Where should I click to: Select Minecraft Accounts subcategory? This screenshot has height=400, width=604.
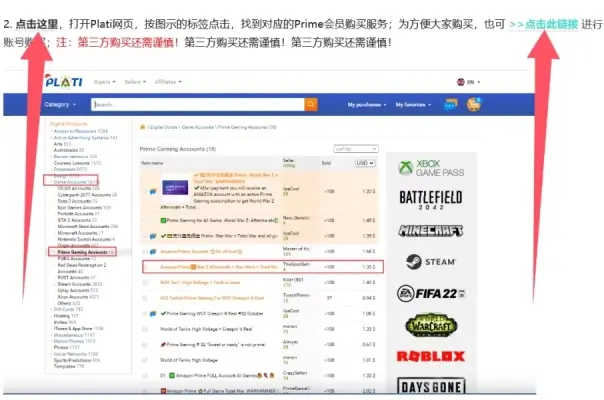tap(80, 233)
